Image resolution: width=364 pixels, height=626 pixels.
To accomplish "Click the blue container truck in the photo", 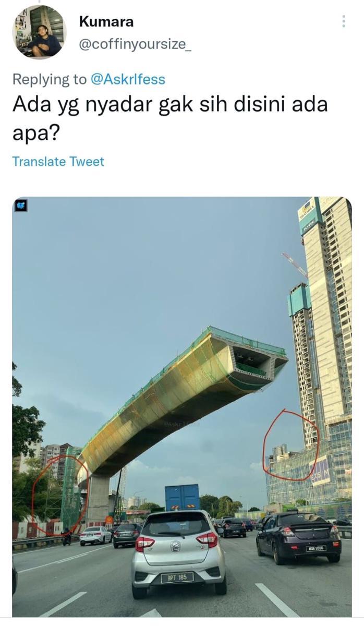I will [183, 498].
